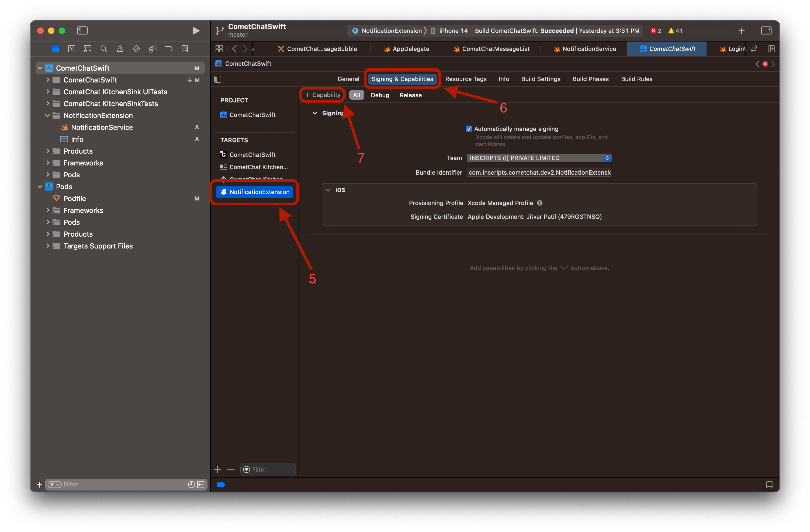This screenshot has width=810, height=532.
Task: Select the Podfile in navigator
Action: coord(74,198)
